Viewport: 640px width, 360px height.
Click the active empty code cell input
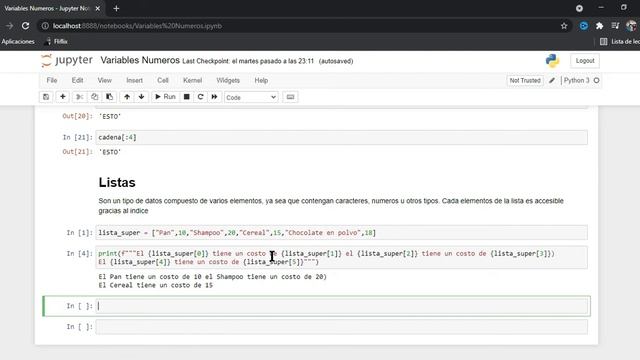pyautogui.click(x=342, y=306)
